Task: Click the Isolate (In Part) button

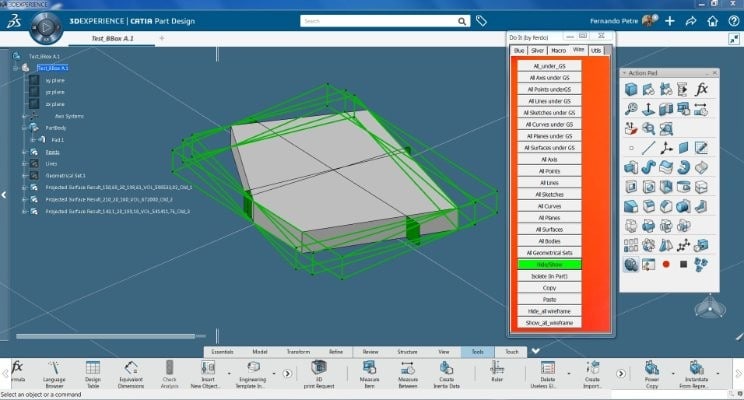Action: coord(549,276)
